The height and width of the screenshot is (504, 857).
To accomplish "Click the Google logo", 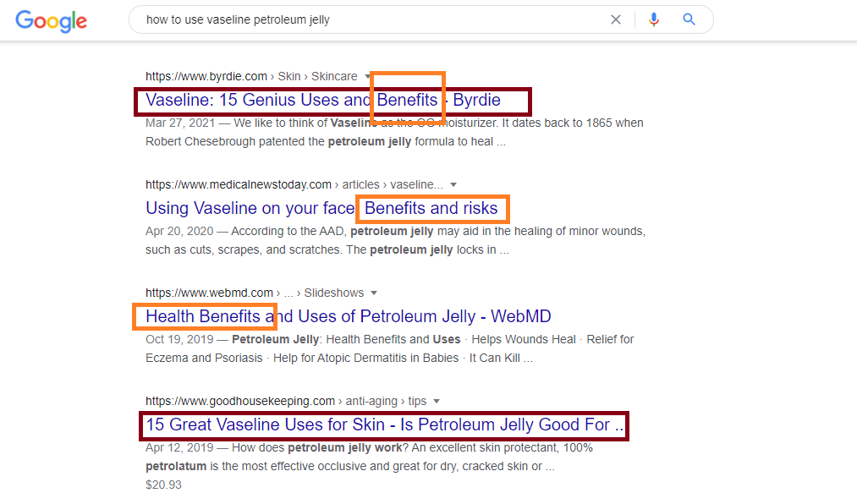I will coord(51,20).
